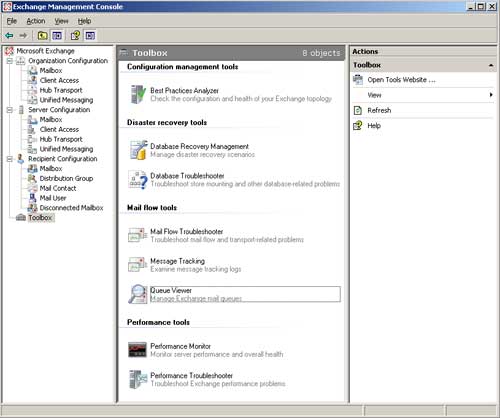Select Performance Troubleshooter label

(x=192, y=375)
